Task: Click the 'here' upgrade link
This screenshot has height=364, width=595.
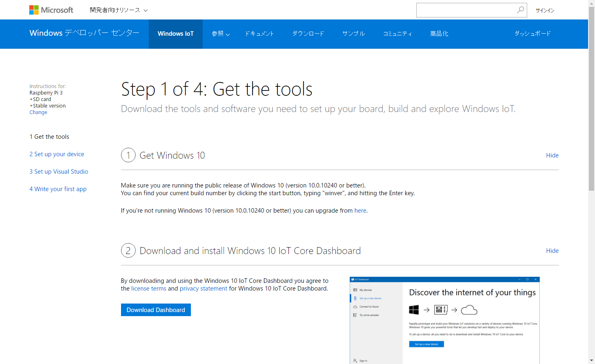Action: 360,211
